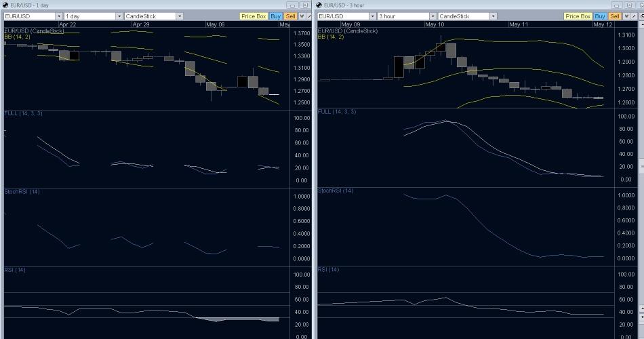Click the app icon in the 1 day window title
The width and height of the screenshot is (644, 339).
click(5, 5)
